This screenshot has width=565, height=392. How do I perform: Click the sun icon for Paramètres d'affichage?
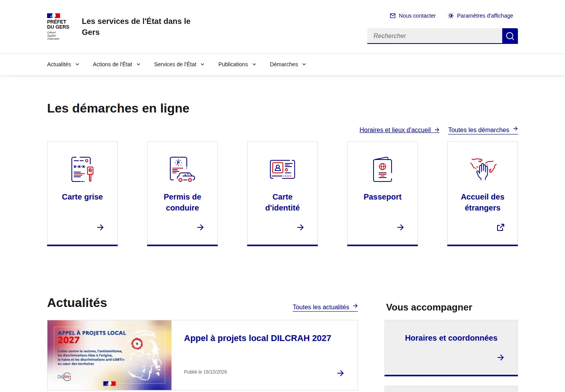(451, 16)
